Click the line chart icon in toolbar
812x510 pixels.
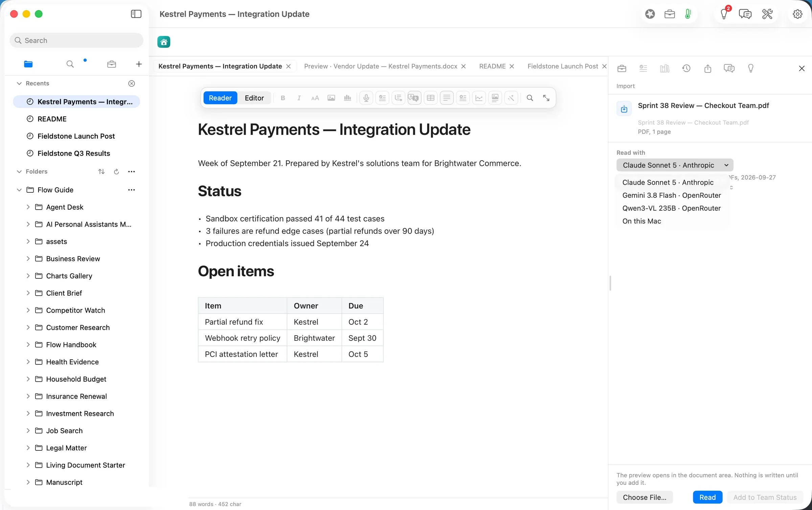point(479,98)
